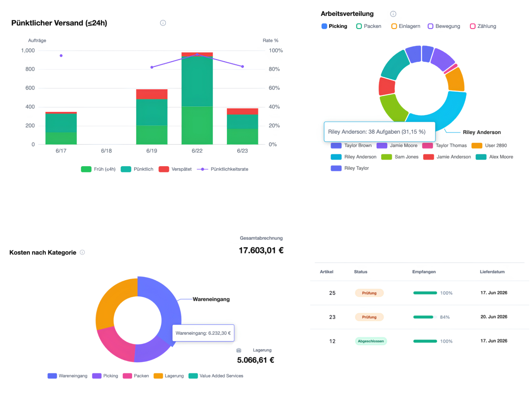This screenshot has width=532, height=414.
Task: Toggle Jamie Anderson legend entry
Action: click(447, 157)
